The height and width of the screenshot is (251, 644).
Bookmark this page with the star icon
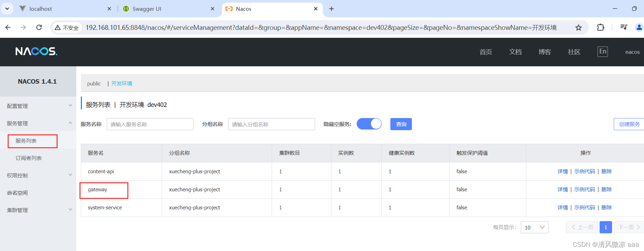click(578, 27)
